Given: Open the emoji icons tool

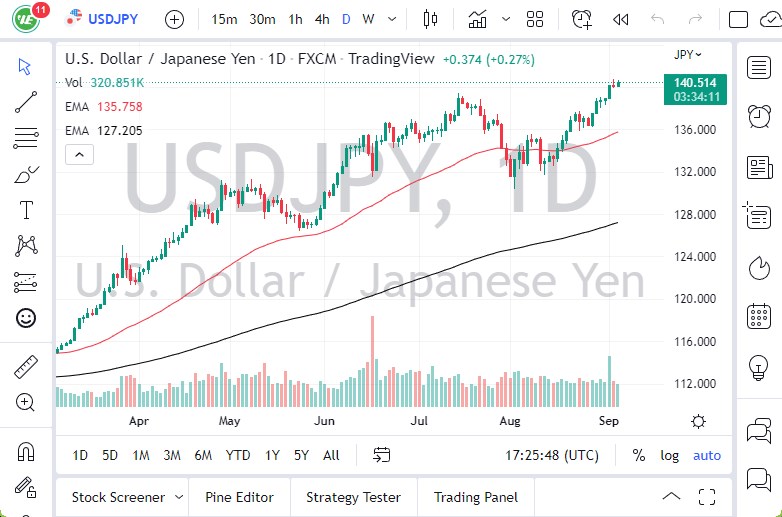Looking at the screenshot, I should (x=26, y=318).
